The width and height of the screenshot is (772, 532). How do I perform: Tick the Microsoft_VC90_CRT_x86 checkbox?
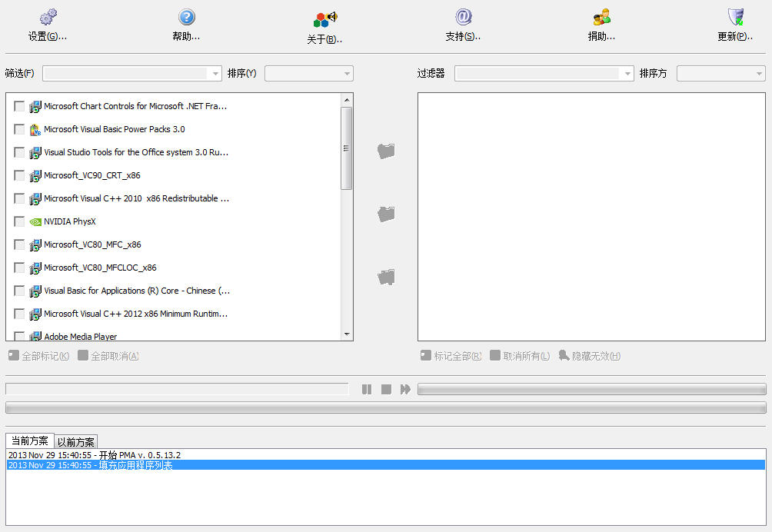(x=19, y=175)
